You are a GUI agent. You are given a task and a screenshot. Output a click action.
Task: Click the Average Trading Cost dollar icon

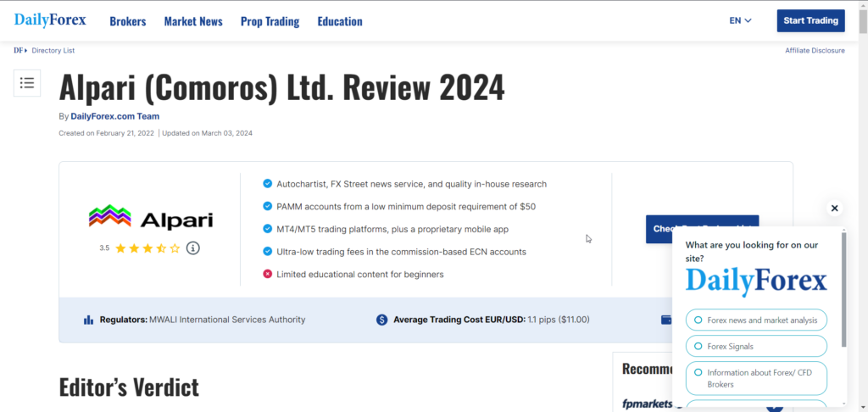tap(381, 320)
